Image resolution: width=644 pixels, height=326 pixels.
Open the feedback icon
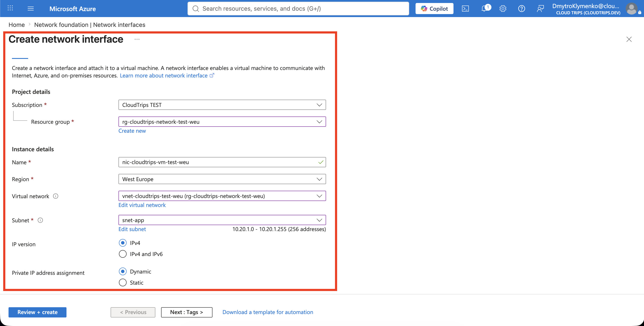tap(540, 9)
